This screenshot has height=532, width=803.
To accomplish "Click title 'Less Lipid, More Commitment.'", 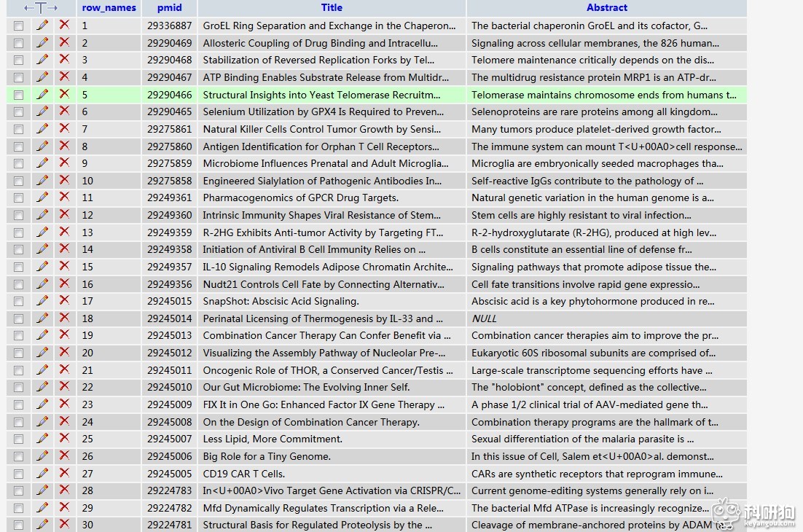I will (x=273, y=439).
